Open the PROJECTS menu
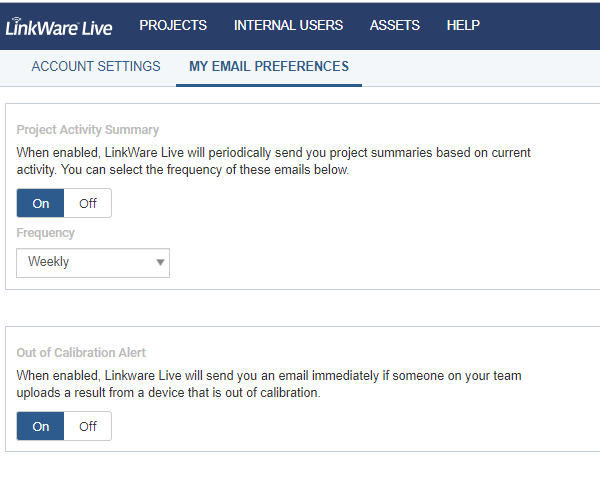Image resolution: width=600 pixels, height=498 pixels. (173, 25)
